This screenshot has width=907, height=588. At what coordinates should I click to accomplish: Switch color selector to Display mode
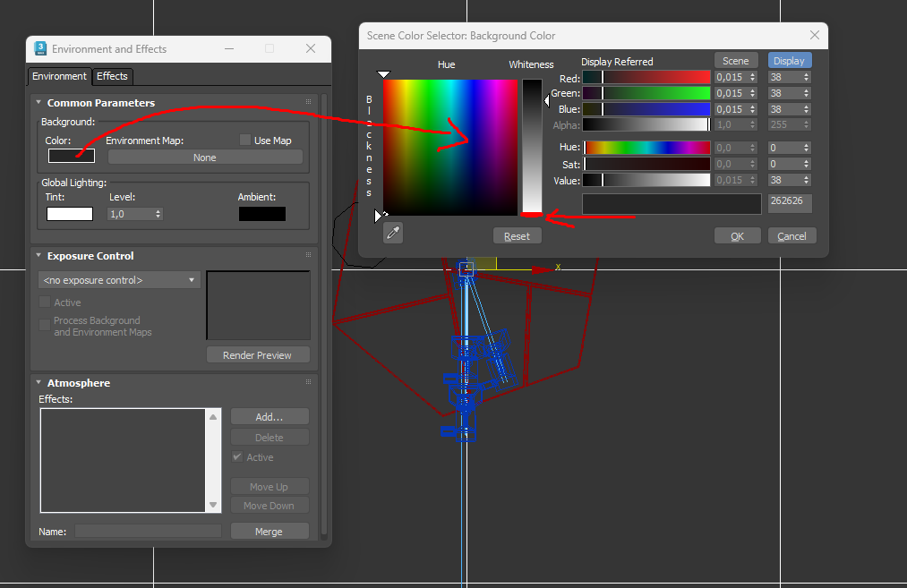coord(789,61)
